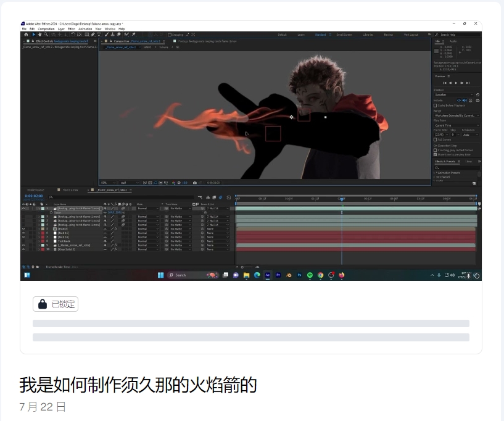Select the Puppet Pin tool
Image resolution: width=504 pixels, height=421 pixels.
(134, 35)
